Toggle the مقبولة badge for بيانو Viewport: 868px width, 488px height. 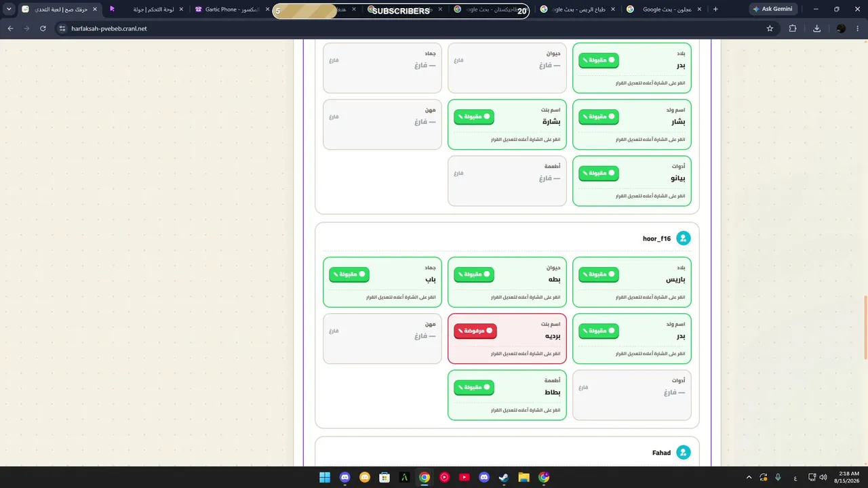click(x=599, y=173)
